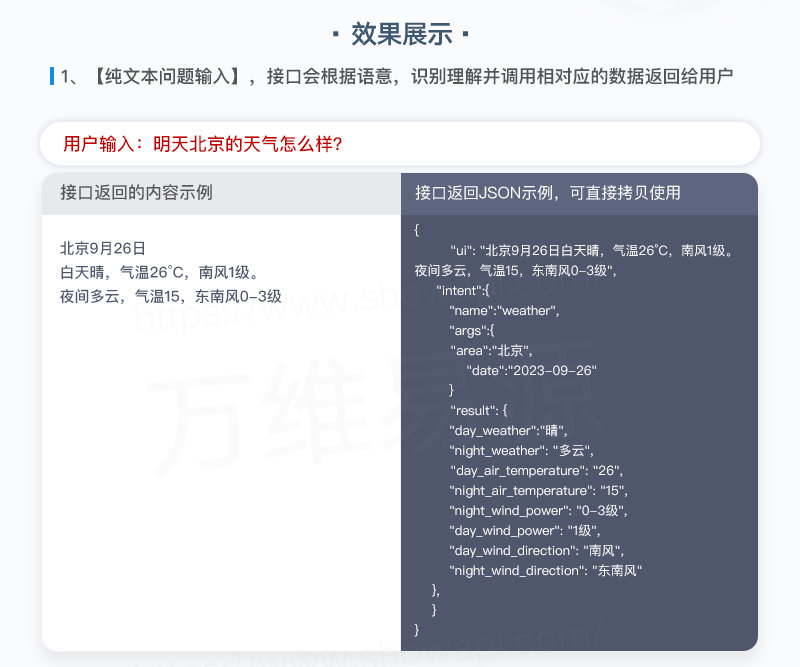This screenshot has height=667, width=800.
Task: Select the "night_wind_power": "0-3级" JSON line
Action: [538, 511]
